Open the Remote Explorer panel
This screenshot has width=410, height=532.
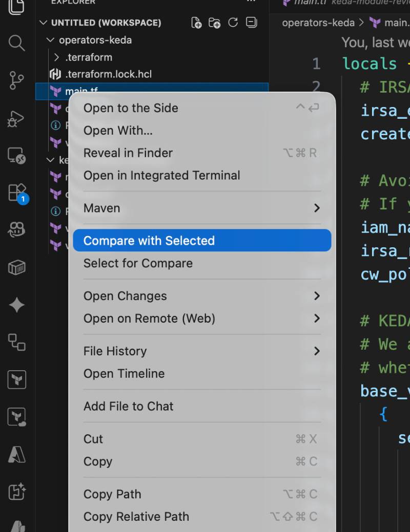pos(16,156)
